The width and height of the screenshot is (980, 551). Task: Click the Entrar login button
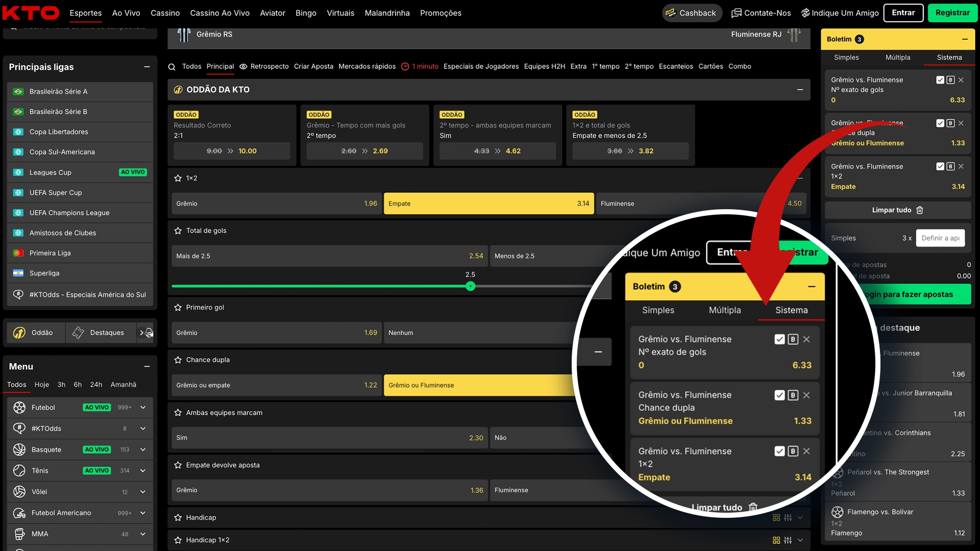[x=903, y=13]
